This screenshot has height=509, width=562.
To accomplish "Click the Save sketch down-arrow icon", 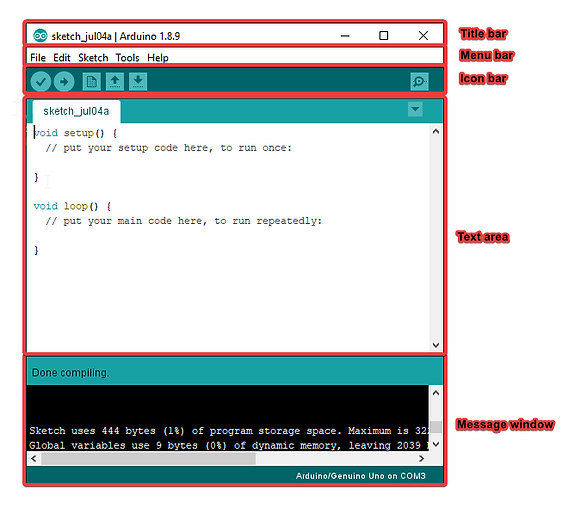I will pos(138,82).
